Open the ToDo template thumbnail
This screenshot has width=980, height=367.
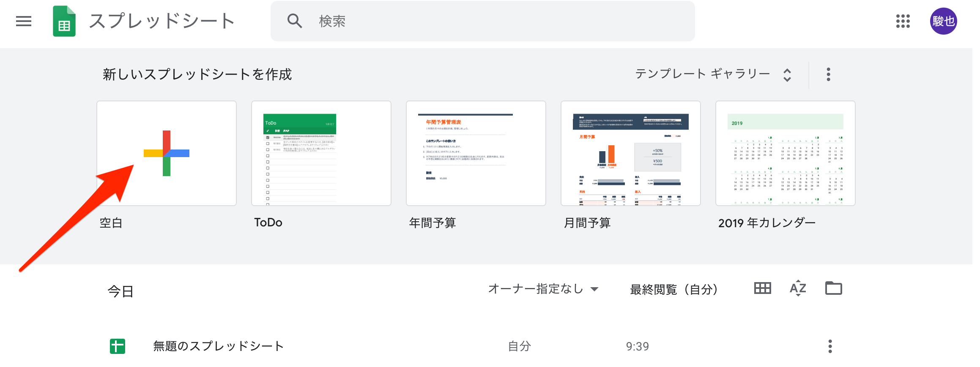click(x=321, y=153)
